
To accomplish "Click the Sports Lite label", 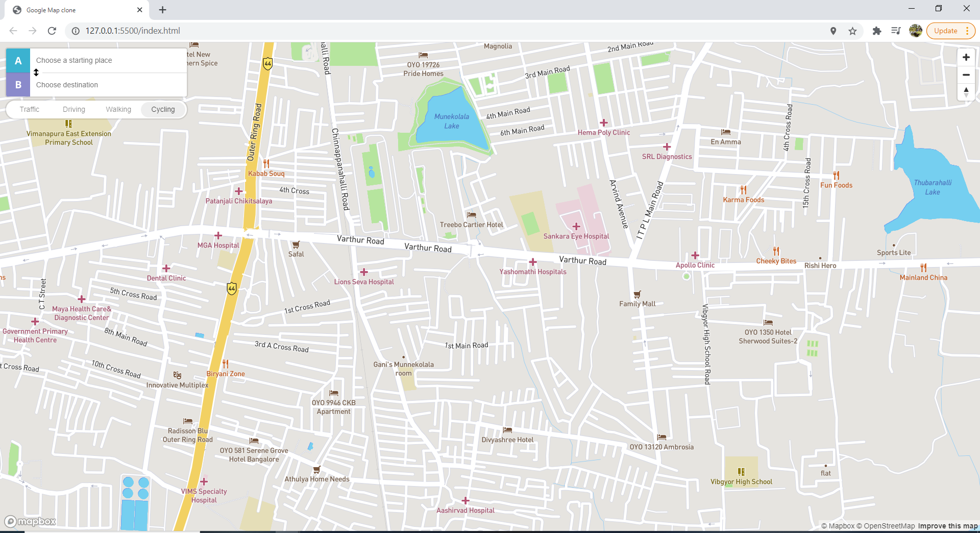I will point(894,253).
